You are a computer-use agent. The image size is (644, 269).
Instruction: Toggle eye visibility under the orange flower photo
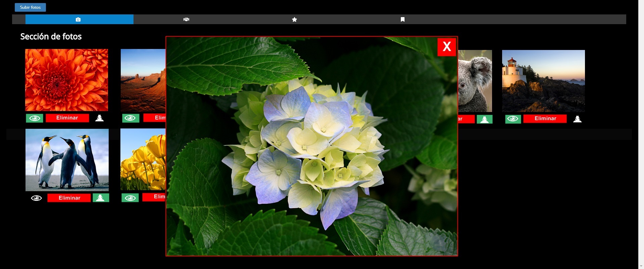(x=35, y=118)
